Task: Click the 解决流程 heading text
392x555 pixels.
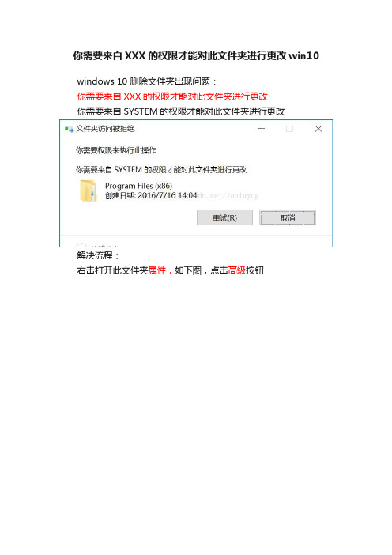Action: tap(95, 255)
